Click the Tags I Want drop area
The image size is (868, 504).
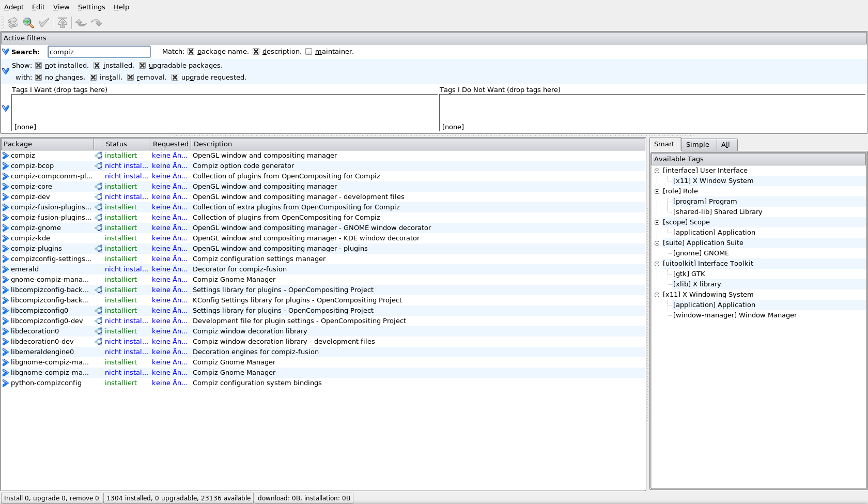coord(225,113)
